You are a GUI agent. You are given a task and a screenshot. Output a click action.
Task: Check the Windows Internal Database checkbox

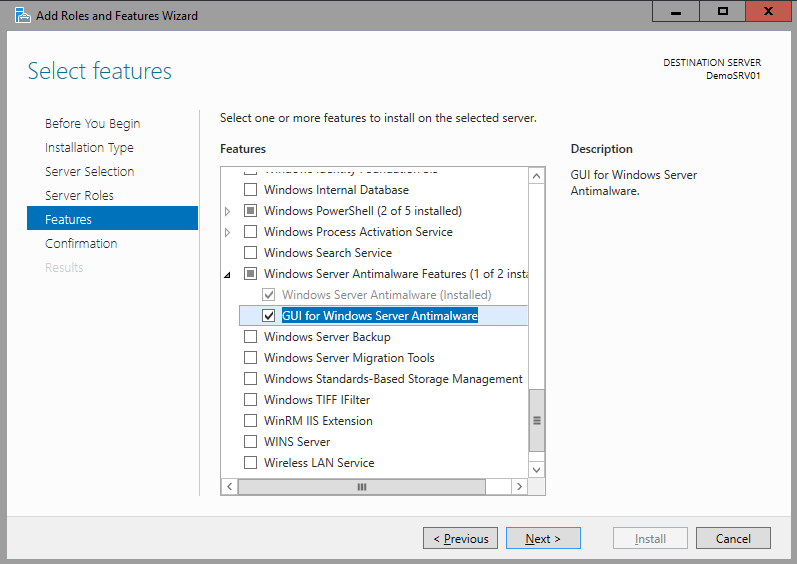(251, 190)
